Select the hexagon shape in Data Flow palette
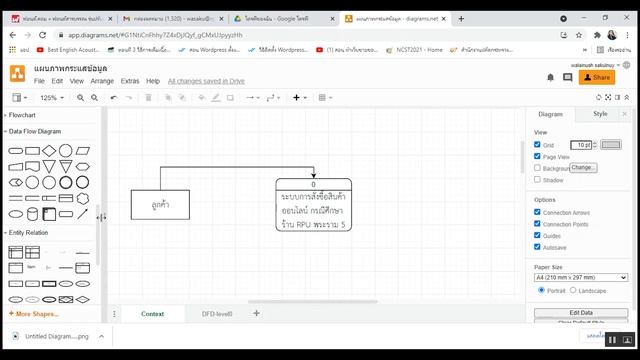This screenshot has height=360, width=640. tap(82, 167)
